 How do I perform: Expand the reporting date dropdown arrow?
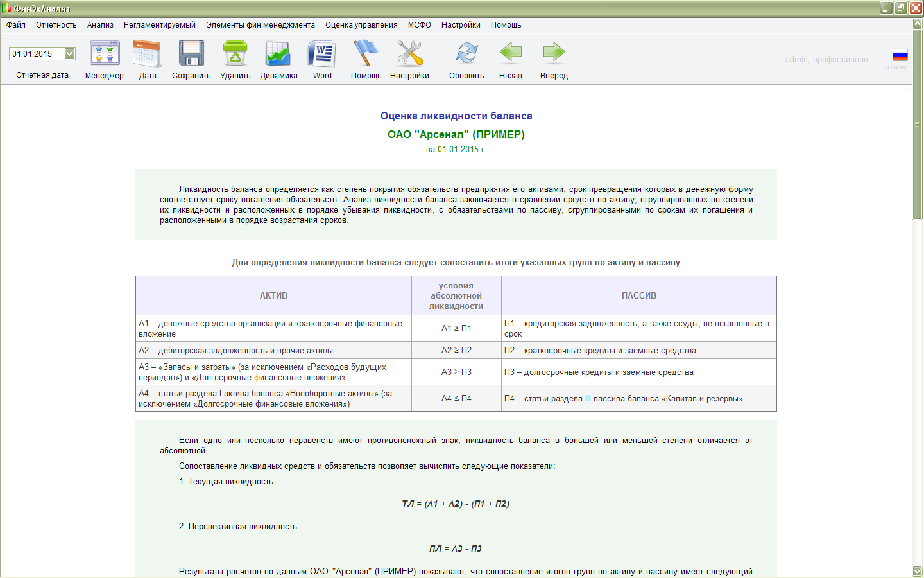coord(69,54)
